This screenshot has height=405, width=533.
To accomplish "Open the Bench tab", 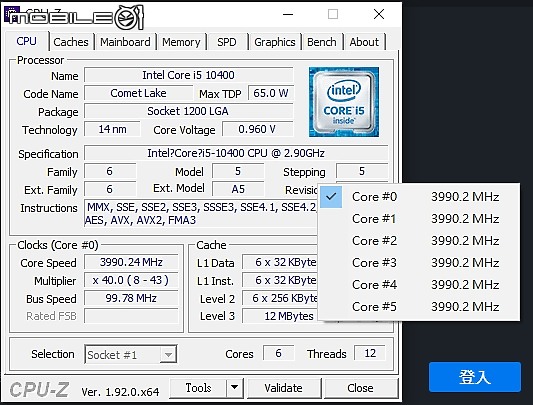I will (x=322, y=42).
